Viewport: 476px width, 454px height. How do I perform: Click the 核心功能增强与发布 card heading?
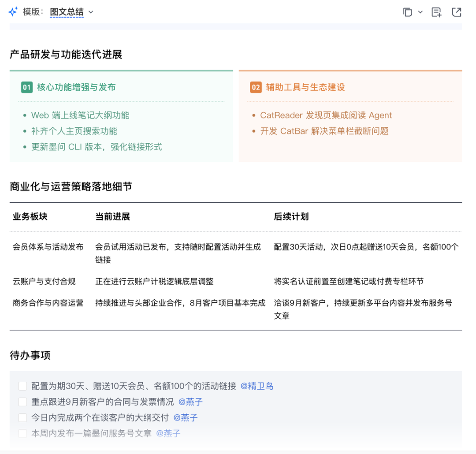point(76,87)
